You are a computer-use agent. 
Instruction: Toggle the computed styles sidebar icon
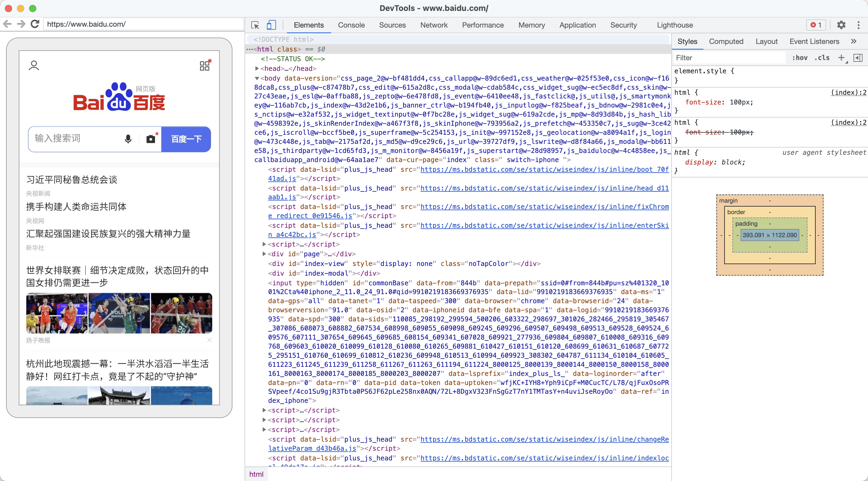click(857, 58)
